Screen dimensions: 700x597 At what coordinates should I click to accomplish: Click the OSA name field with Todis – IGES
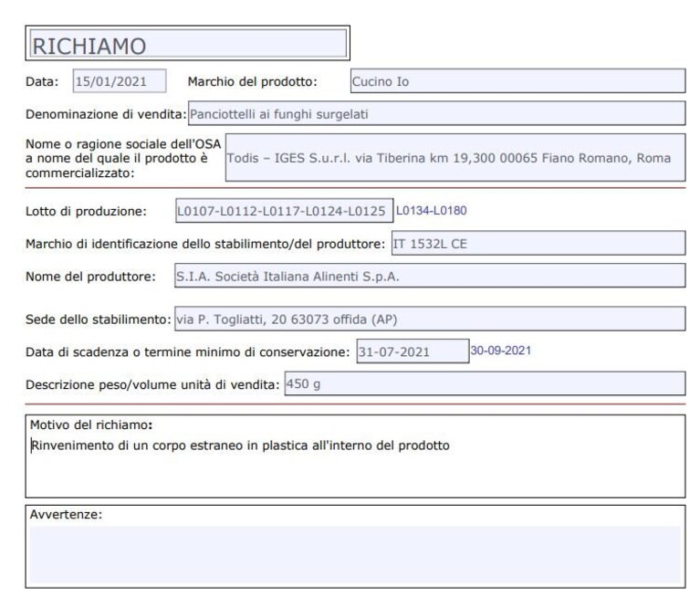coord(455,158)
